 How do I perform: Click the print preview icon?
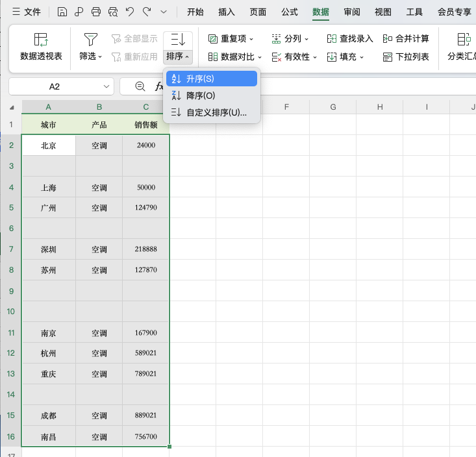[113, 12]
